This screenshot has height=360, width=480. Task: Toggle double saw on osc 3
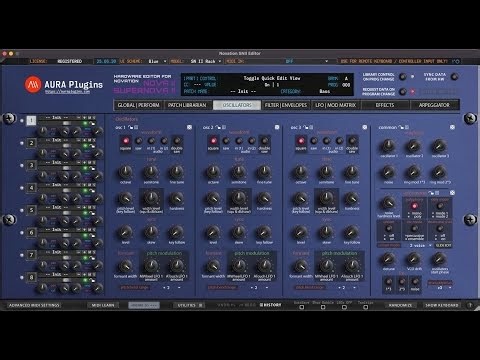click(x=352, y=141)
